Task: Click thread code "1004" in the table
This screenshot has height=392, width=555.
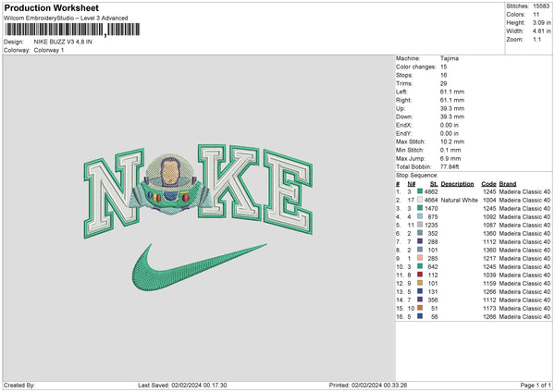Action: coord(489,200)
